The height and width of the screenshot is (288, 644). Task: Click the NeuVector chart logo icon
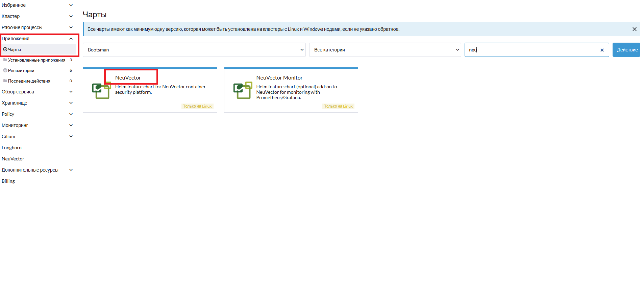click(x=101, y=90)
